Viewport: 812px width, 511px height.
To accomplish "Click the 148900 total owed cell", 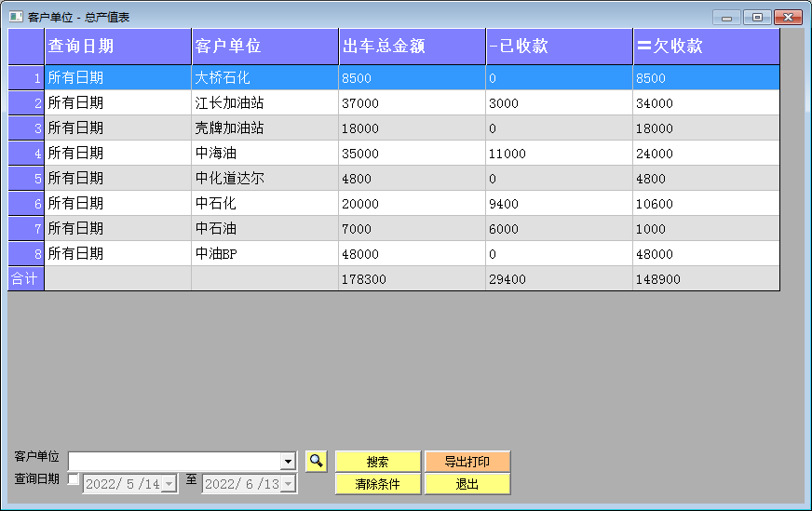I will click(707, 278).
